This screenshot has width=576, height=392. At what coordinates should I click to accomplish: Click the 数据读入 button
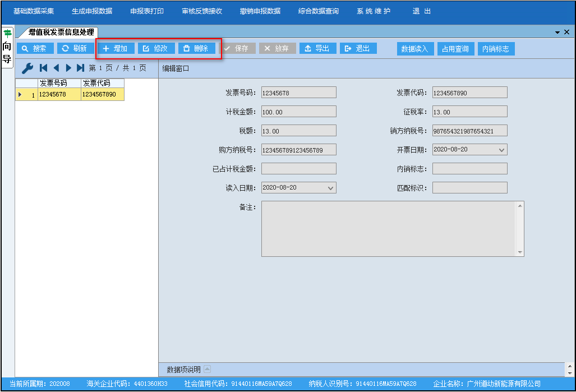415,49
